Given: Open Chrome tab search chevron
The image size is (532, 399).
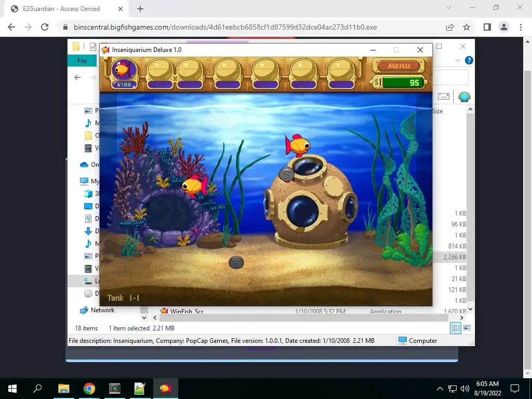Looking at the screenshot, I should click(x=448, y=7).
